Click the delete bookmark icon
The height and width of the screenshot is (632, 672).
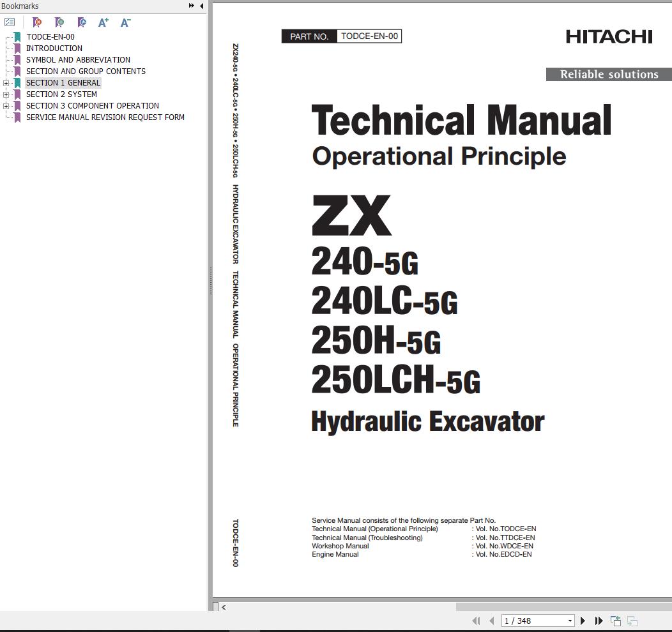[x=37, y=22]
